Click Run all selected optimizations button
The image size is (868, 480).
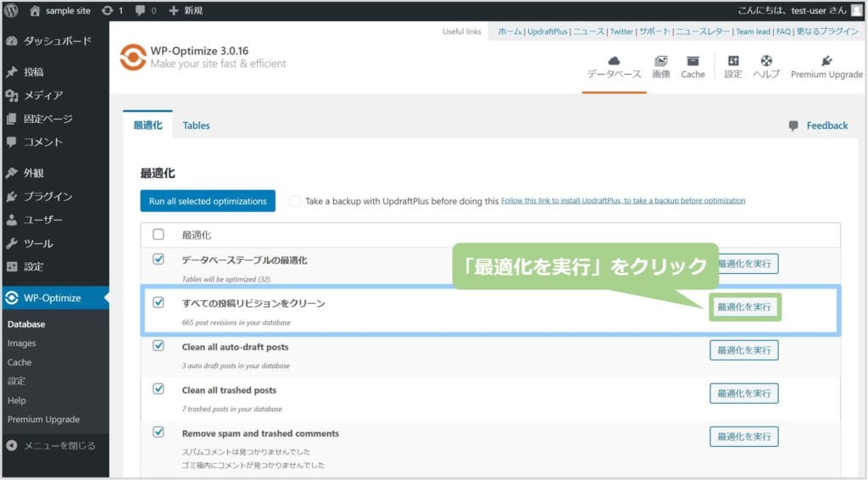[208, 201]
